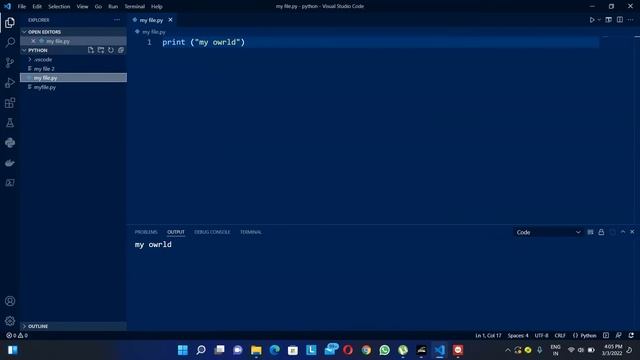Image resolution: width=640 pixels, height=360 pixels.
Task: Click the code line print statement
Action: (x=203, y=42)
